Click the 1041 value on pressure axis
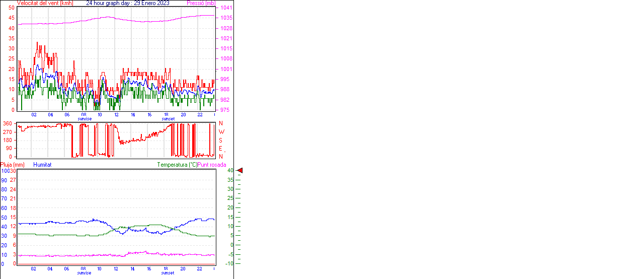The image size is (644, 279). pyautogui.click(x=226, y=8)
